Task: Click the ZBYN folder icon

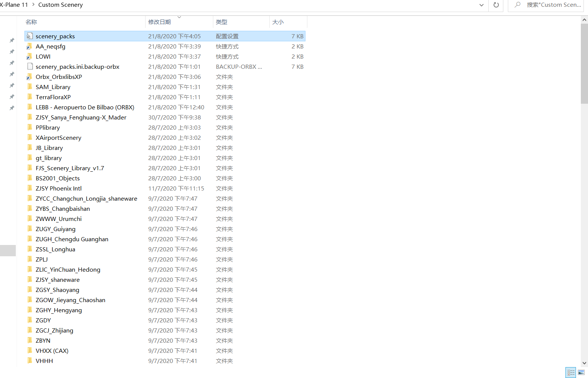Action: pyautogui.click(x=30, y=340)
